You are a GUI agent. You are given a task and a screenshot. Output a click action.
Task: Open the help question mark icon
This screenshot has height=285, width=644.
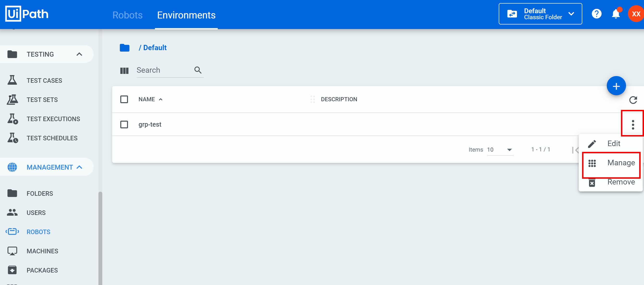(x=596, y=14)
